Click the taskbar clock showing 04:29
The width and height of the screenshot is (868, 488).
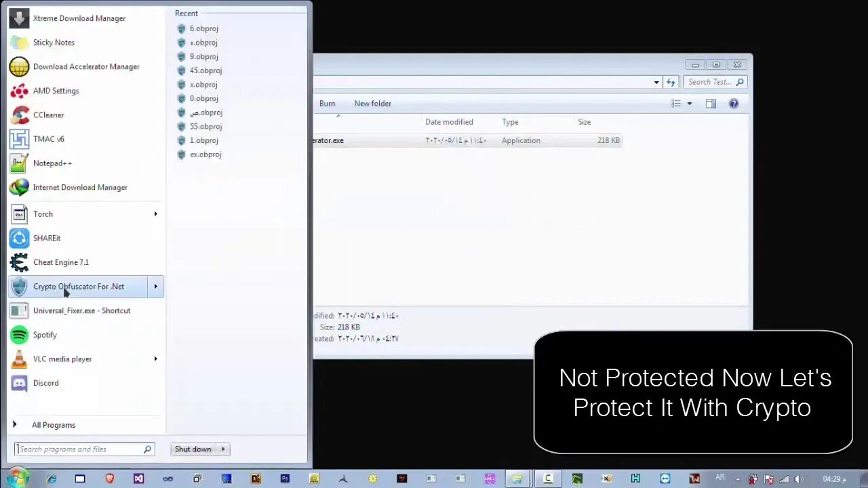tap(833, 479)
